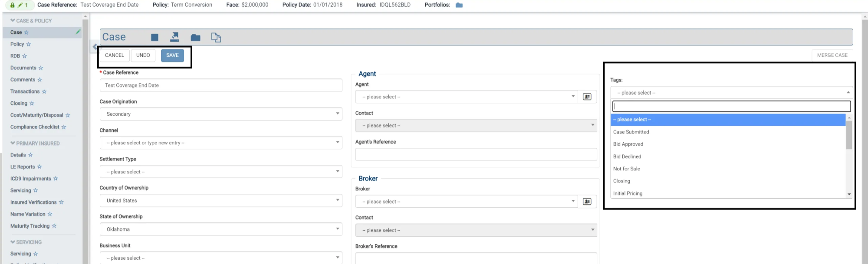Viewport: 868px width, 264px height.
Task: Open the folder icon in Case header
Action: click(195, 38)
